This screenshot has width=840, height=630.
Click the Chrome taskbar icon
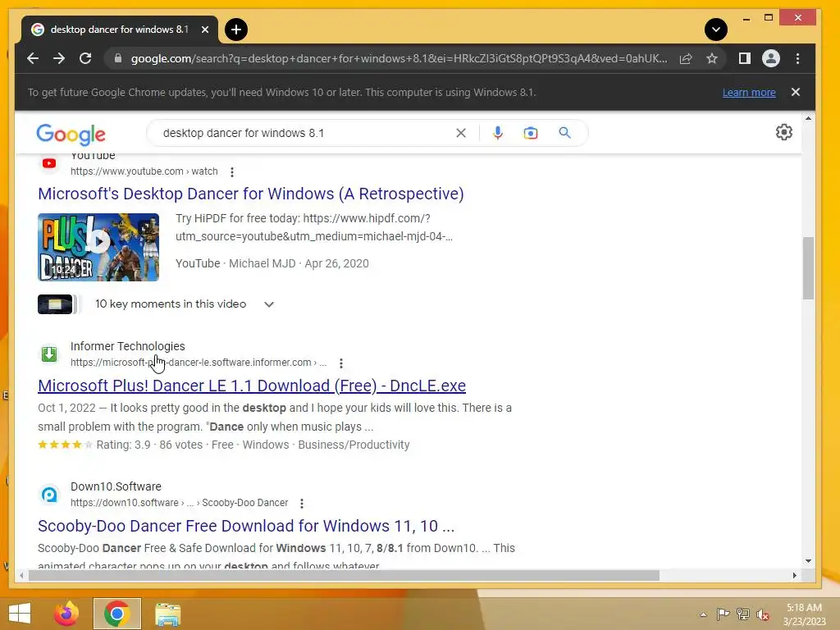pos(117,614)
